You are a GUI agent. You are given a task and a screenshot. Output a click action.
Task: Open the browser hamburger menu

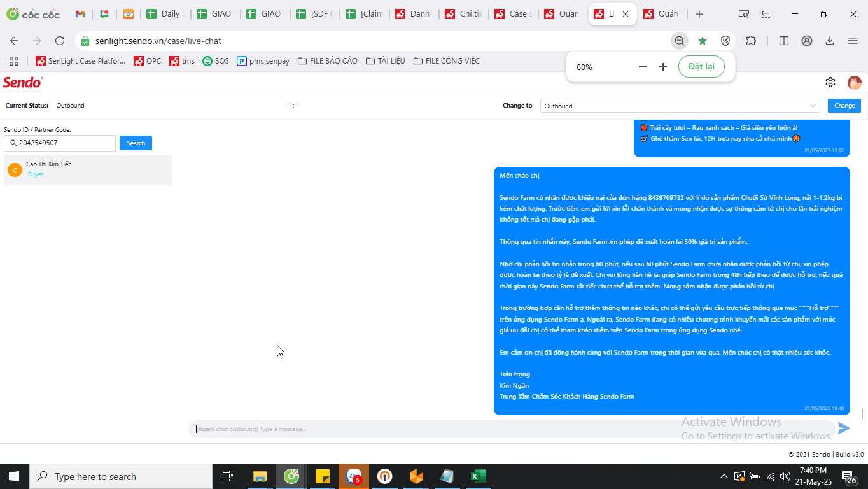point(853,41)
